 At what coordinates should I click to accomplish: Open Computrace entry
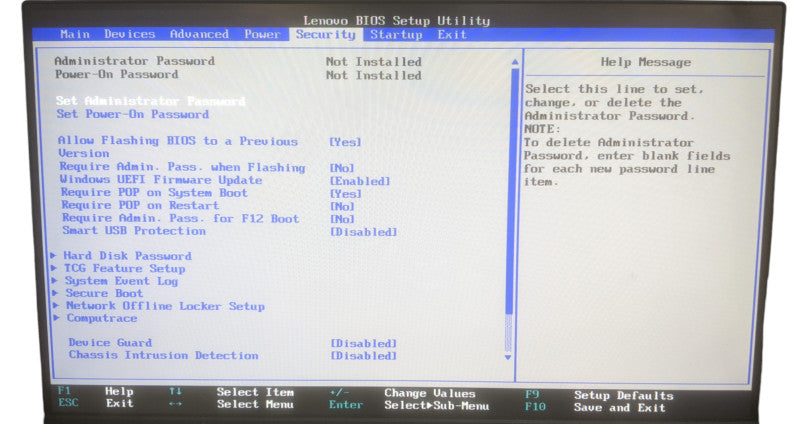(102, 318)
